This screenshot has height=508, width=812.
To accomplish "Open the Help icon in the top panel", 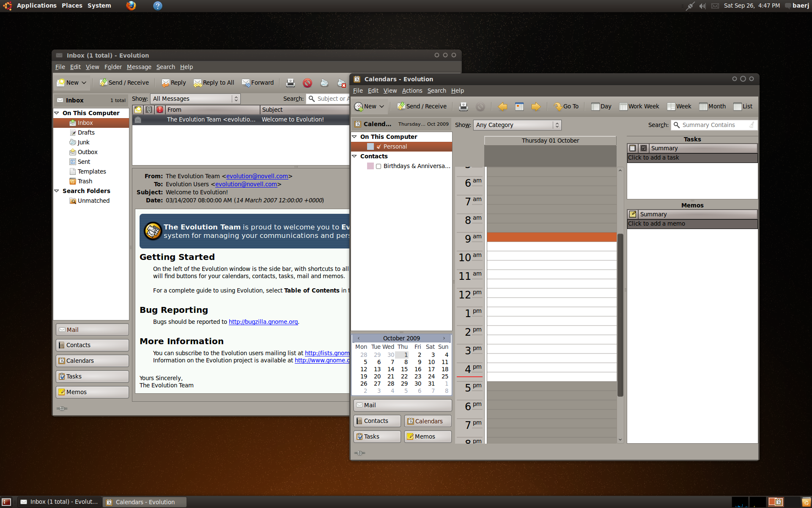I will click(157, 6).
